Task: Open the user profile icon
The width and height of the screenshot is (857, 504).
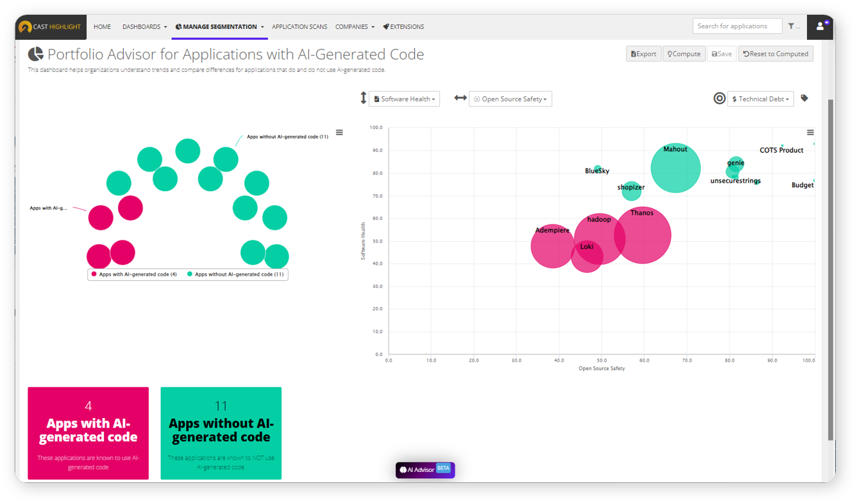Action: tap(820, 26)
